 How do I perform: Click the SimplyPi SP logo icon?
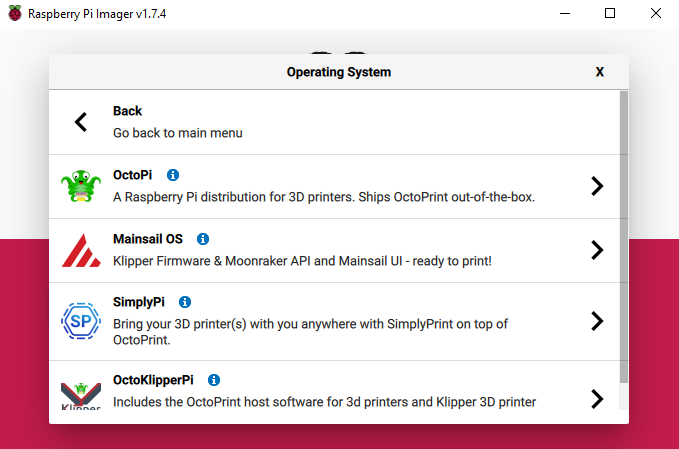pos(81,320)
